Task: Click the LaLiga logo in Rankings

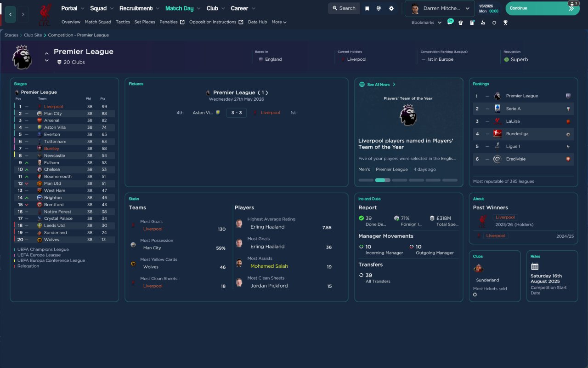Action: click(498, 121)
